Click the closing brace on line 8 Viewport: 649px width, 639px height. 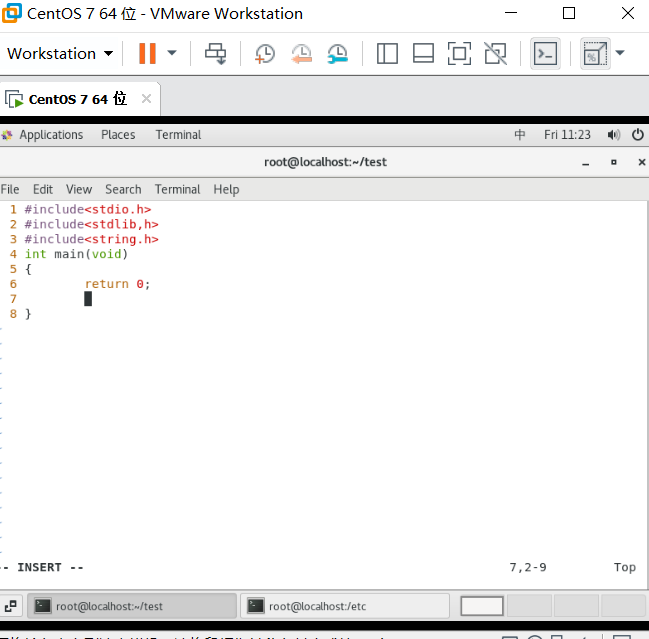(28, 314)
